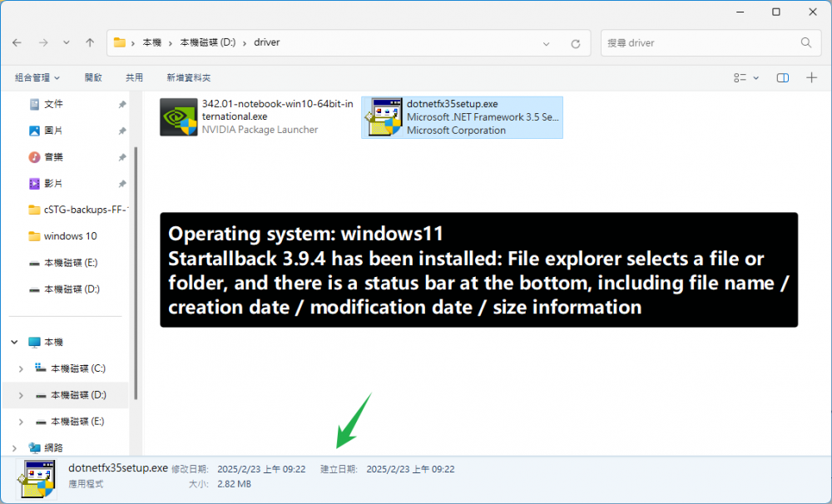Click the plus icon in the toolbar
832x504 pixels.
pyautogui.click(x=811, y=78)
